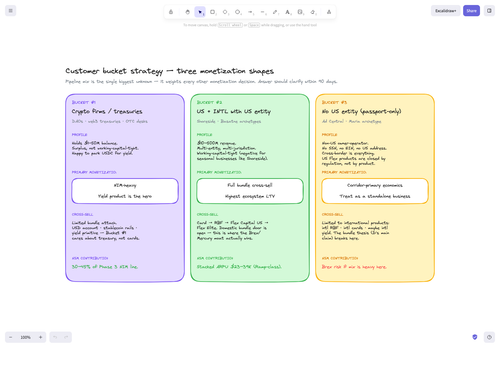Select the 'Stacked ARPU' green contribution text
This screenshot has width=500, height=375.
point(239,267)
